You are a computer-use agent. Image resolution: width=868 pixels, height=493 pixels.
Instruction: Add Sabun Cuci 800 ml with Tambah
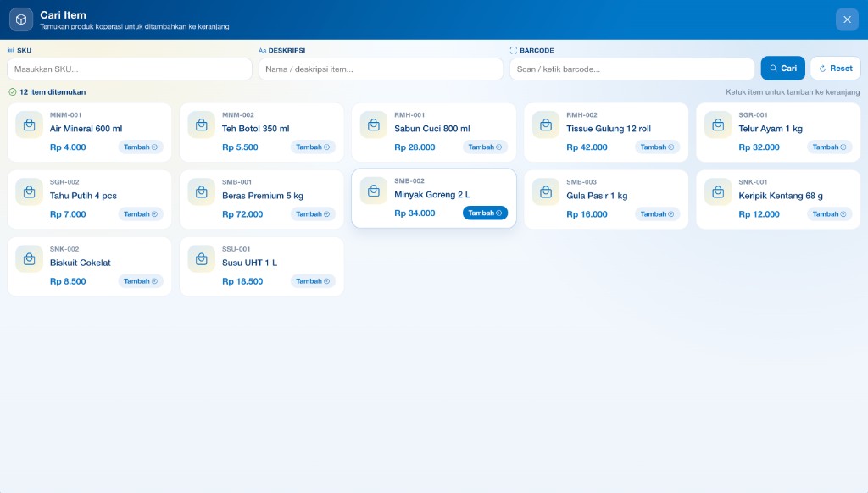tap(485, 147)
